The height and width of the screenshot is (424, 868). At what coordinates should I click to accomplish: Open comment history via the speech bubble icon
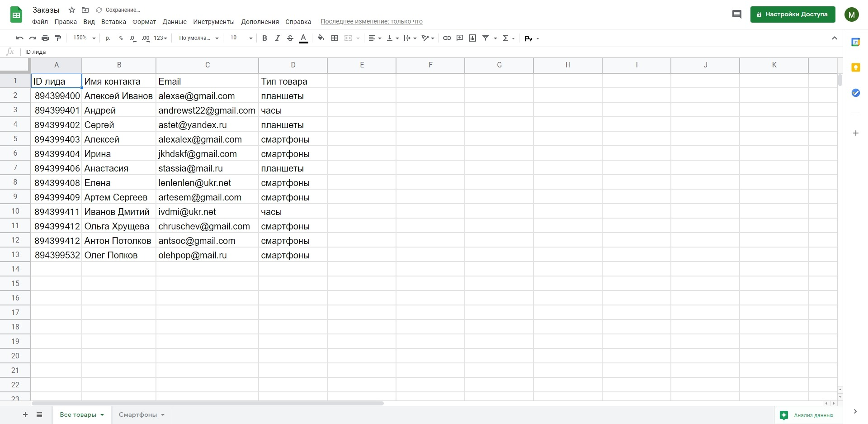point(737,14)
